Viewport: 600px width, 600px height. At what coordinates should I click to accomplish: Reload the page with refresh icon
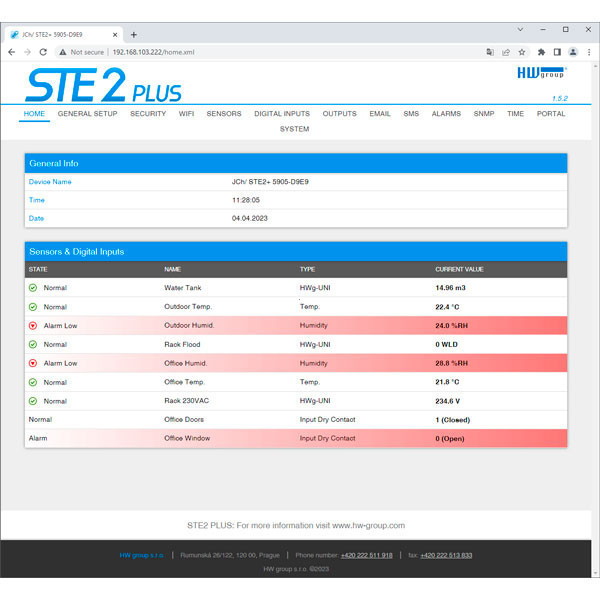pyautogui.click(x=45, y=52)
